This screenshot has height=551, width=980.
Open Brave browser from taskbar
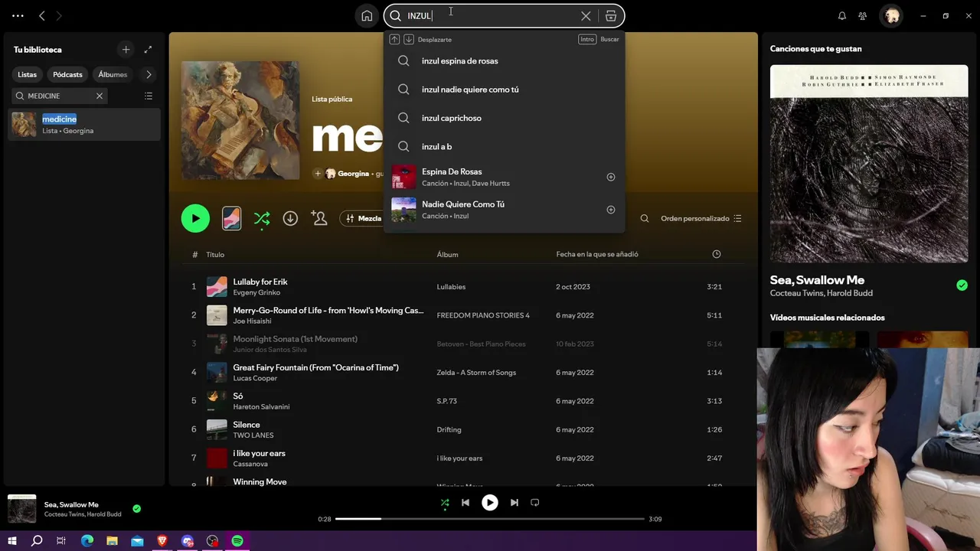pyautogui.click(x=162, y=541)
